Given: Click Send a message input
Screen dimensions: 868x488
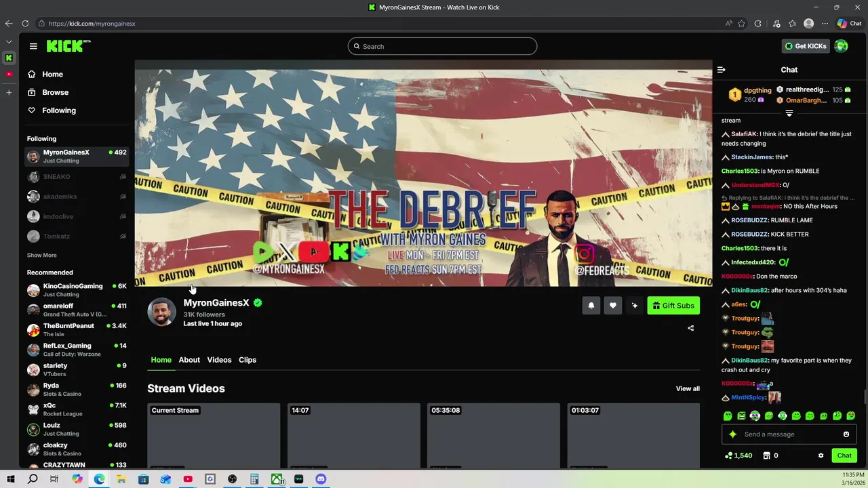Looking at the screenshot, I should coord(789,434).
